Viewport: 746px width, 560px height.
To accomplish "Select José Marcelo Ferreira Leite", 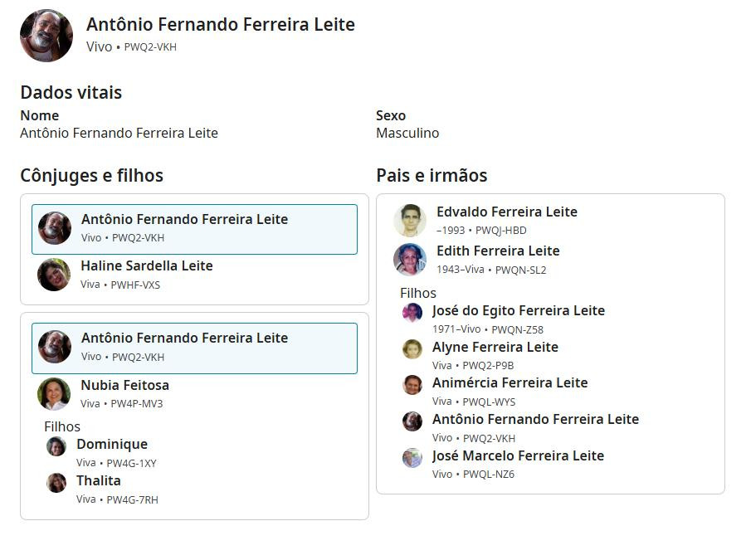I will 518,456.
